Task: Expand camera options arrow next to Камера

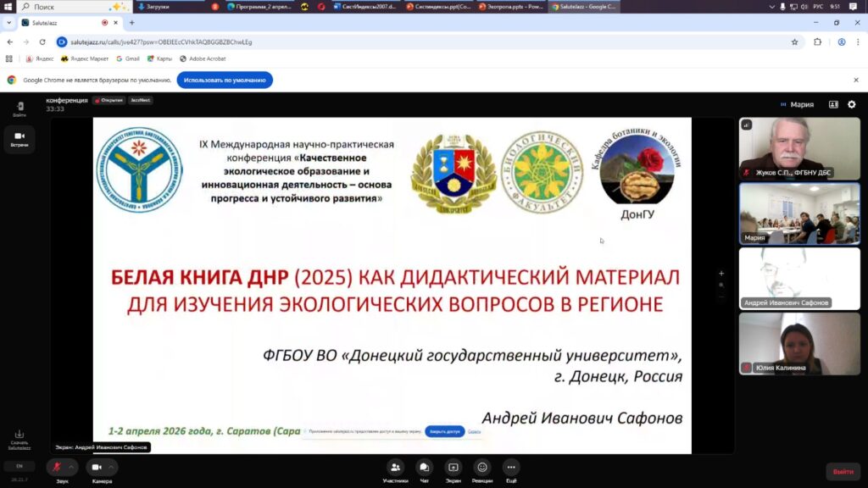Action: [111, 467]
